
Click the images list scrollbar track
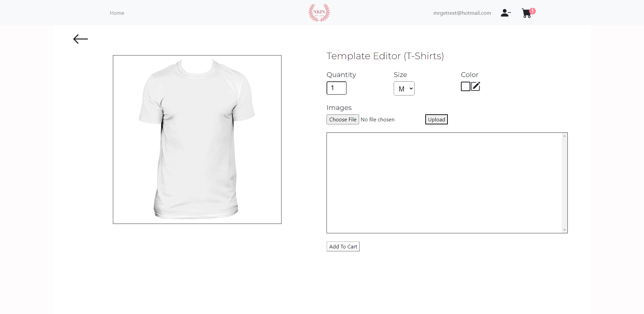[x=564, y=183]
